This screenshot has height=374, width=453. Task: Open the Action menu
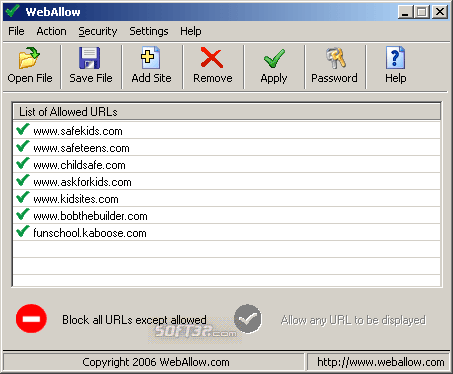coord(51,31)
